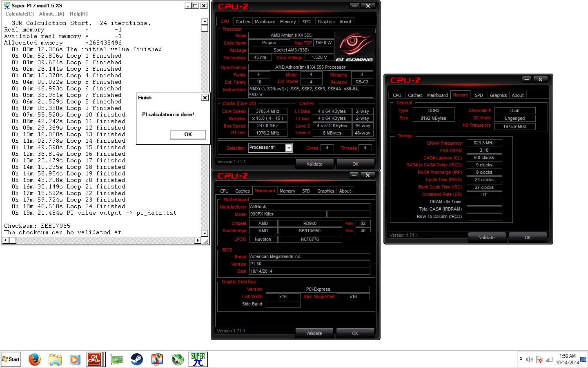
Task: Open Processor #1 selection dropdown
Action: coord(289,148)
